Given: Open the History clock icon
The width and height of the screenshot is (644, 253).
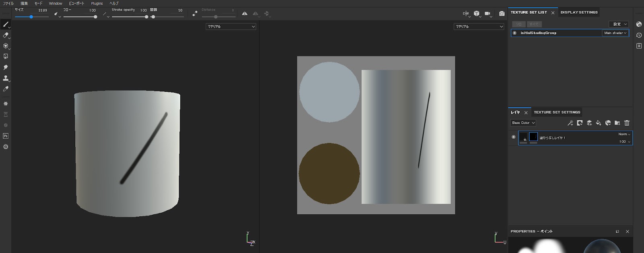Looking at the screenshot, I should [639, 35].
